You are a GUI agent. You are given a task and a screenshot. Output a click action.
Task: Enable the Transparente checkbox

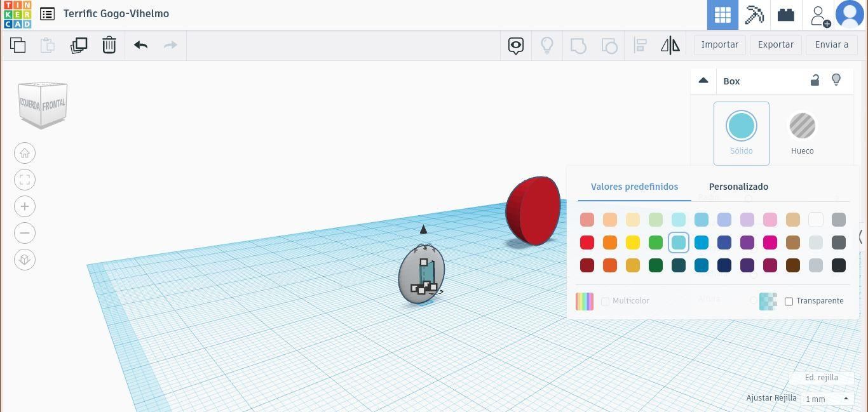(789, 302)
